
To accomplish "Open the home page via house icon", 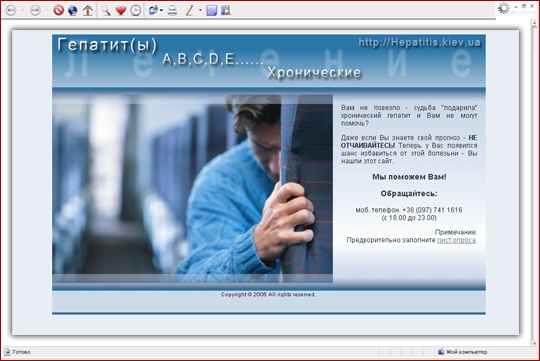I will point(88,10).
